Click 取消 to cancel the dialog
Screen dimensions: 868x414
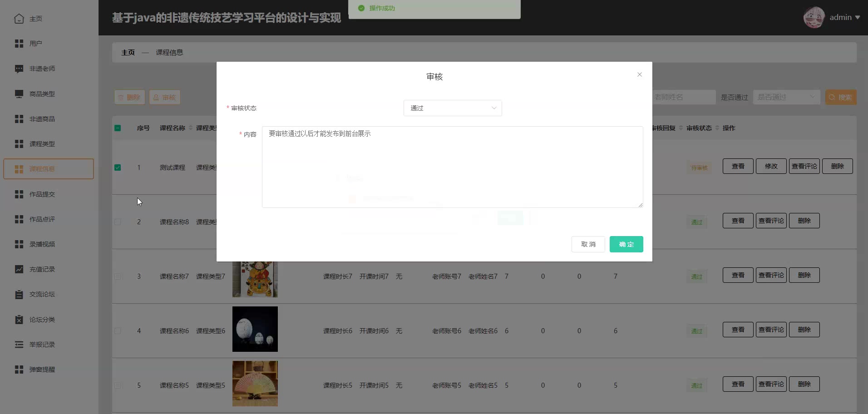588,244
